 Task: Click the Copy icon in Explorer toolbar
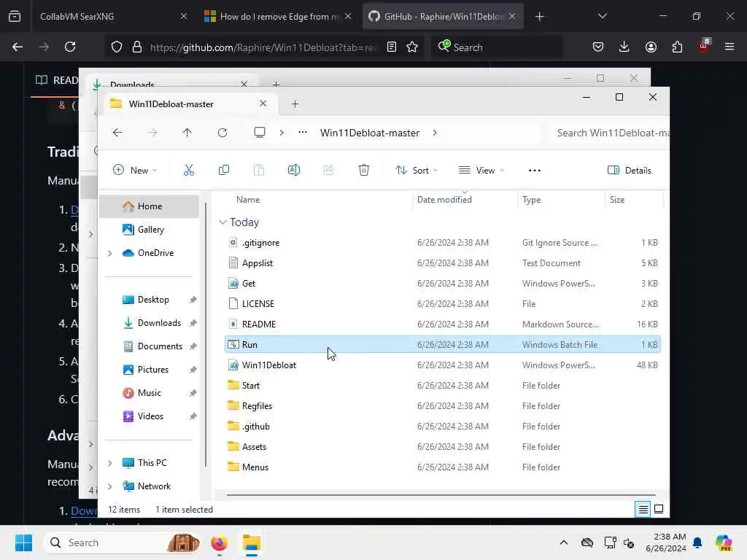click(x=223, y=170)
